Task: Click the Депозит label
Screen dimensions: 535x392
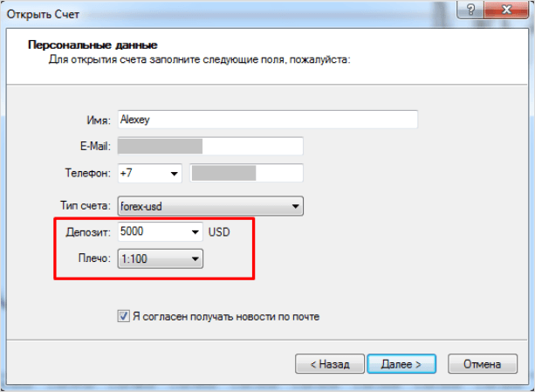Action: (x=88, y=233)
